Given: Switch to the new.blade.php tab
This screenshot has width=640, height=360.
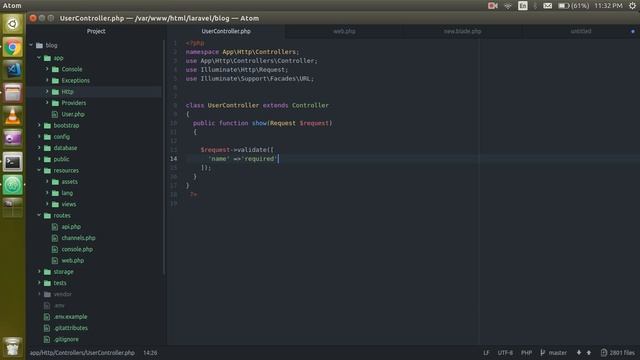Looking at the screenshot, I should (x=462, y=31).
